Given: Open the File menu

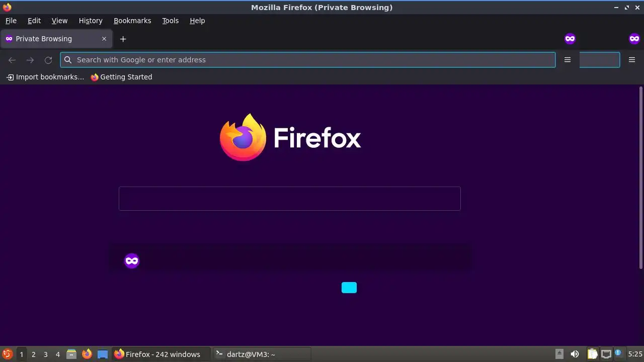Looking at the screenshot, I should point(11,21).
